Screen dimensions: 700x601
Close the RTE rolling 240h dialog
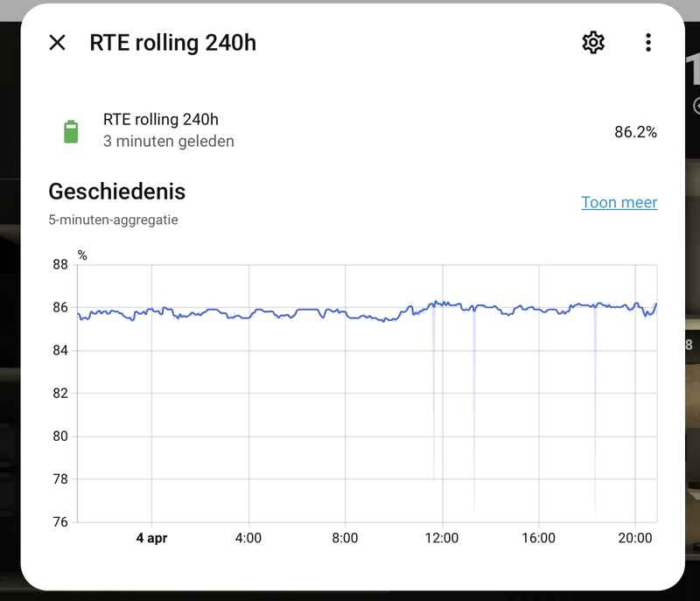point(57,42)
